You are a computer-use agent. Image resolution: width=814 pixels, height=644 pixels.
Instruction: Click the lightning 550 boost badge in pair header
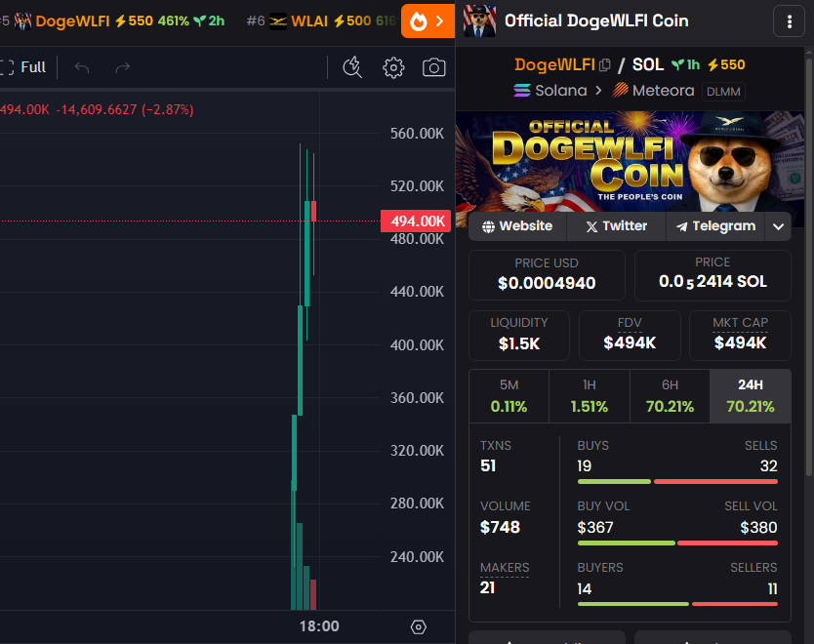click(x=726, y=64)
